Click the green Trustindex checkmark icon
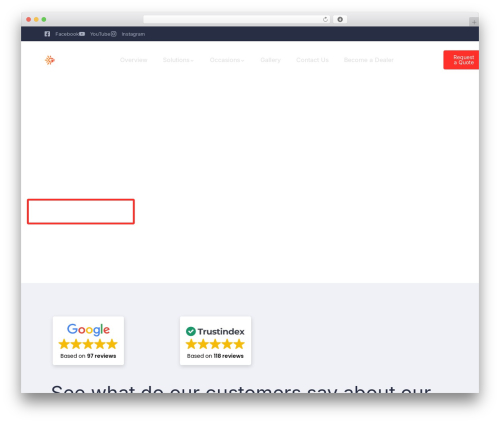Screen dimensions: 500x423 pos(191,331)
